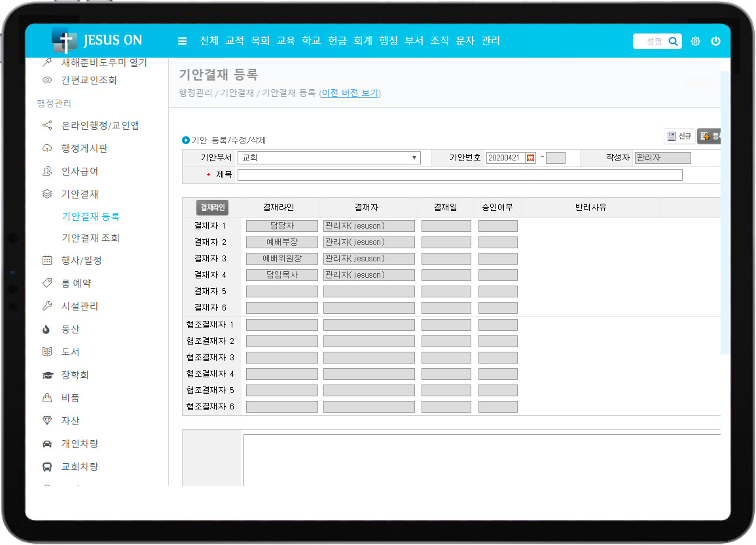
Task: Open the 이전 버전 보기 link
Action: 350,93
